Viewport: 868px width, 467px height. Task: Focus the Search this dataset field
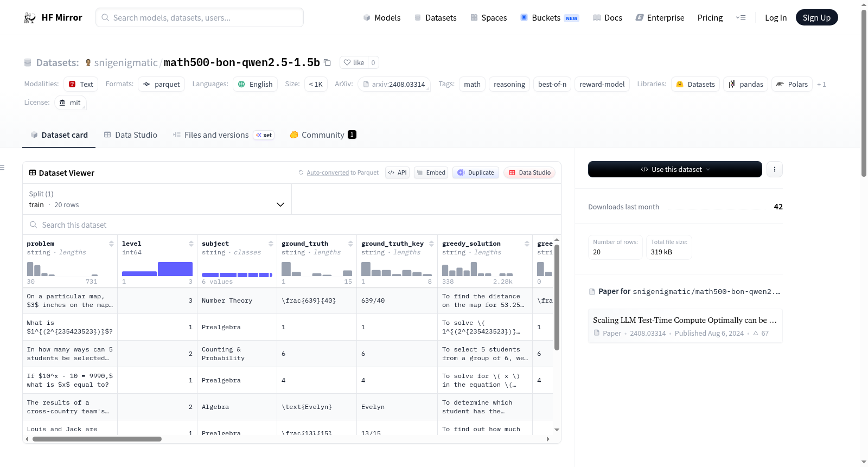(292, 225)
